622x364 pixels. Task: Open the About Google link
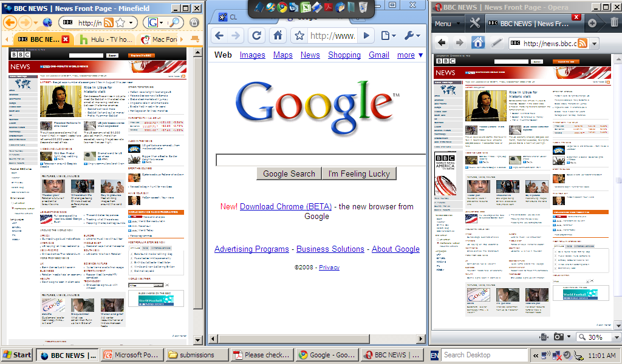[395, 249]
